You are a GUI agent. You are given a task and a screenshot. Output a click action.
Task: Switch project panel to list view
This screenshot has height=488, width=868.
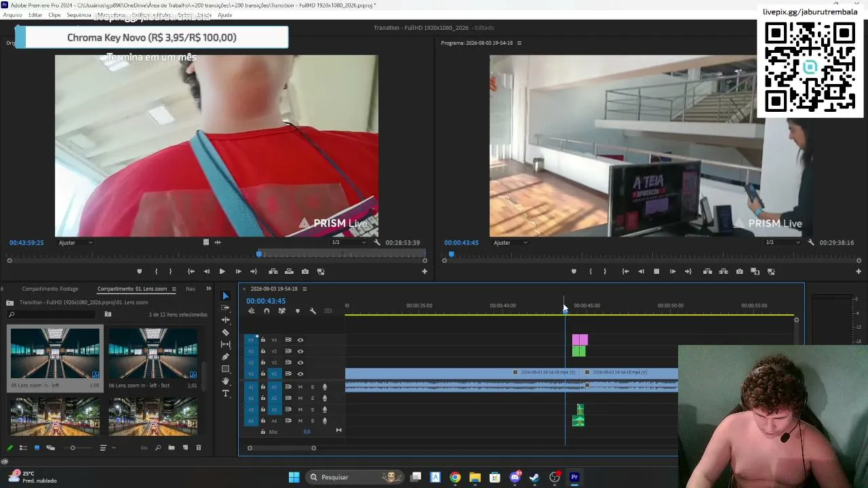click(x=23, y=447)
